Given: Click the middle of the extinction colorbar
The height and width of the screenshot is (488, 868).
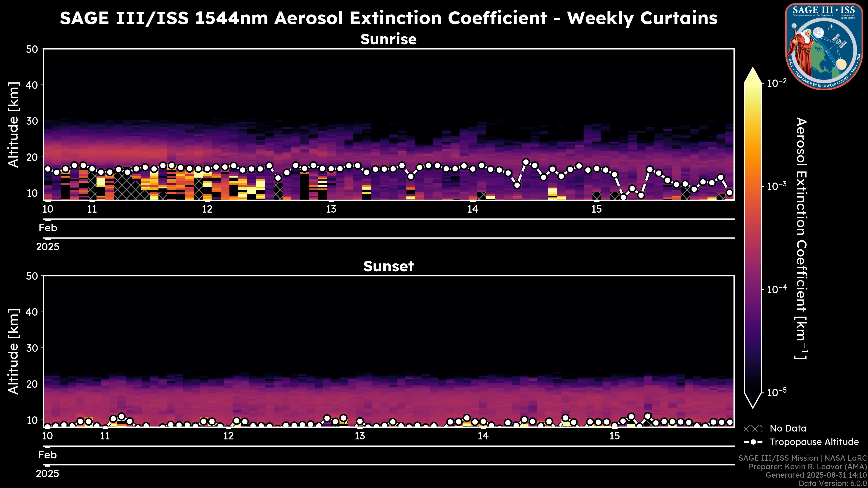Looking at the screenshot, I should coord(753,237).
